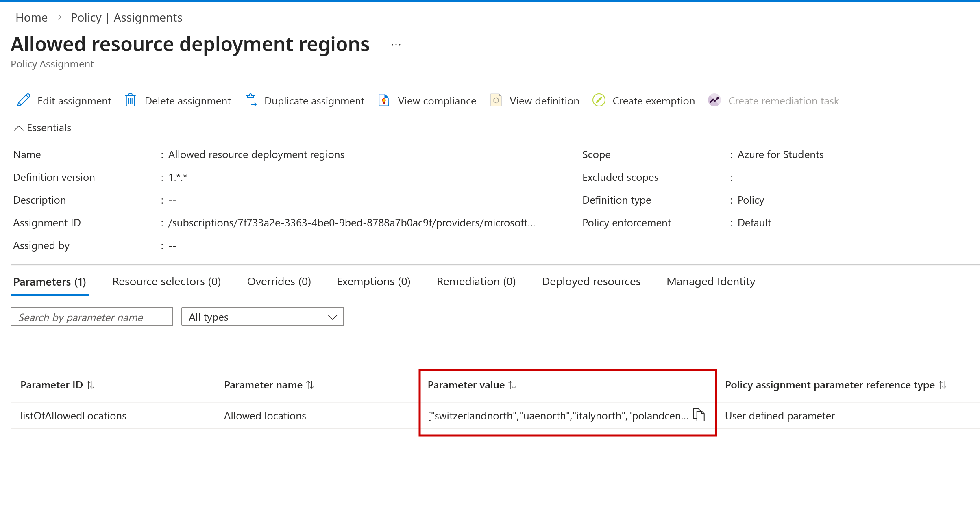
Task: Toggle sort order on Parameter ID column
Action: point(91,385)
